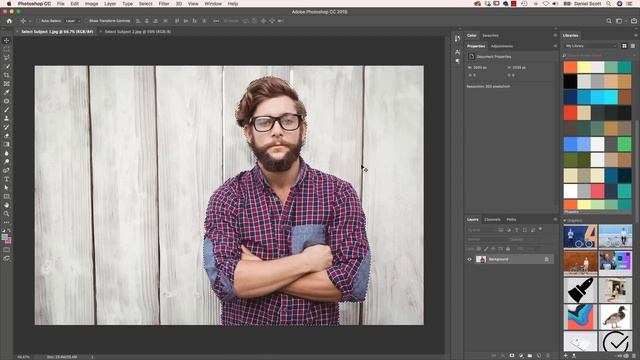Click the Background layer thumbnail
This screenshot has height=360, width=640.
(x=481, y=259)
